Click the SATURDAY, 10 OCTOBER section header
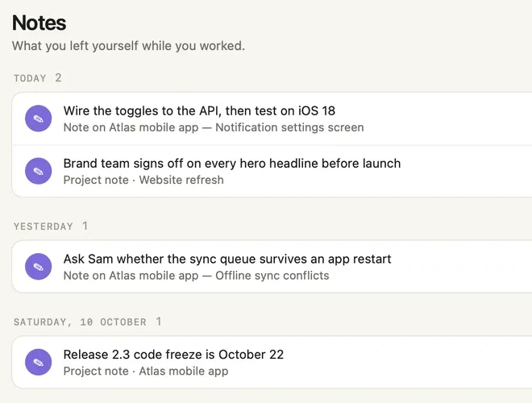Image resolution: width=532 pixels, height=403 pixels. pyautogui.click(x=80, y=322)
